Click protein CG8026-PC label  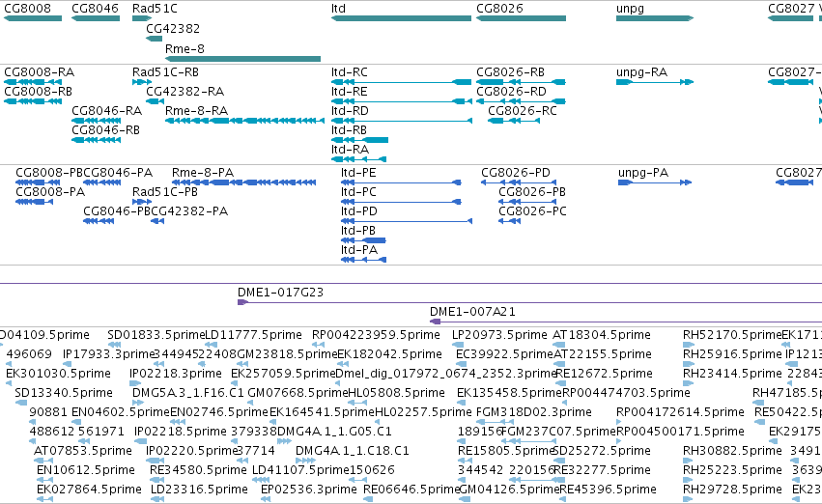532,211
